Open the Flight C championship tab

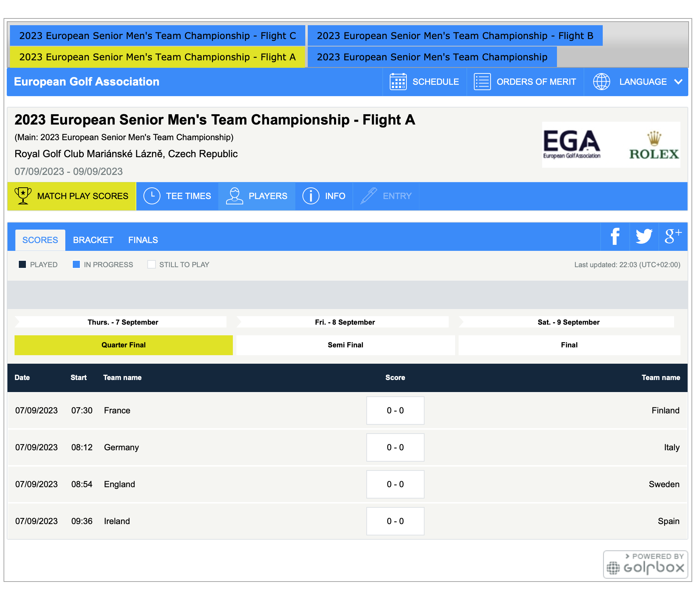(157, 35)
